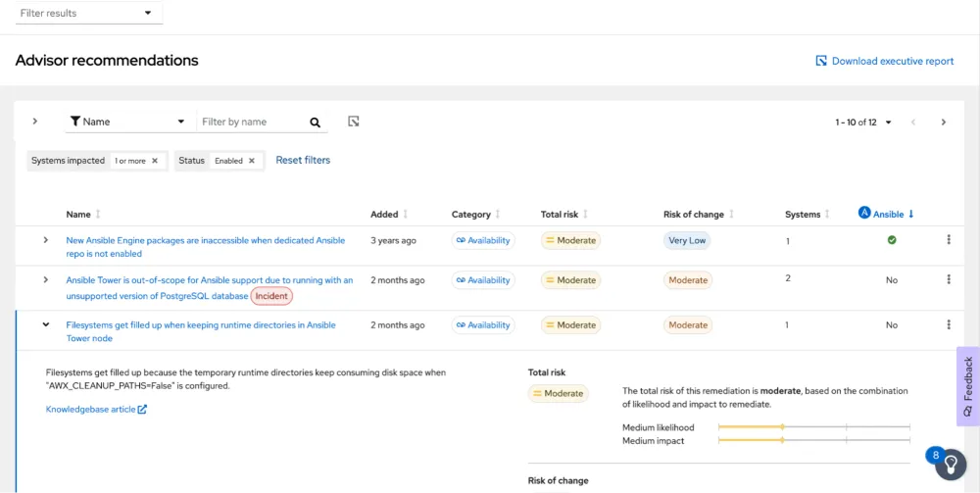Collapse the Filesystems get filled up row

coord(45,325)
